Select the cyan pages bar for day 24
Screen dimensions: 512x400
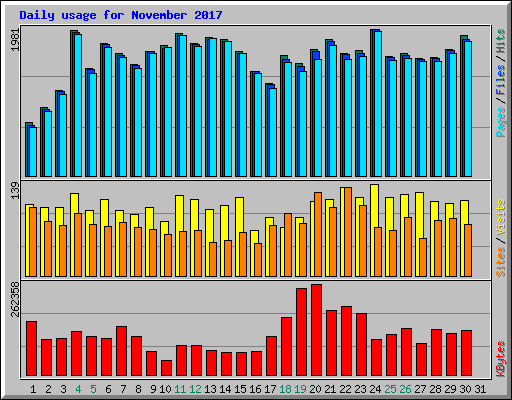click(x=378, y=104)
